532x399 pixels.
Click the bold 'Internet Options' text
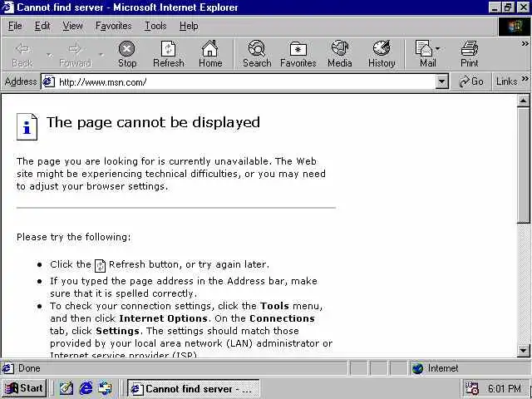pyautogui.click(x=163, y=318)
